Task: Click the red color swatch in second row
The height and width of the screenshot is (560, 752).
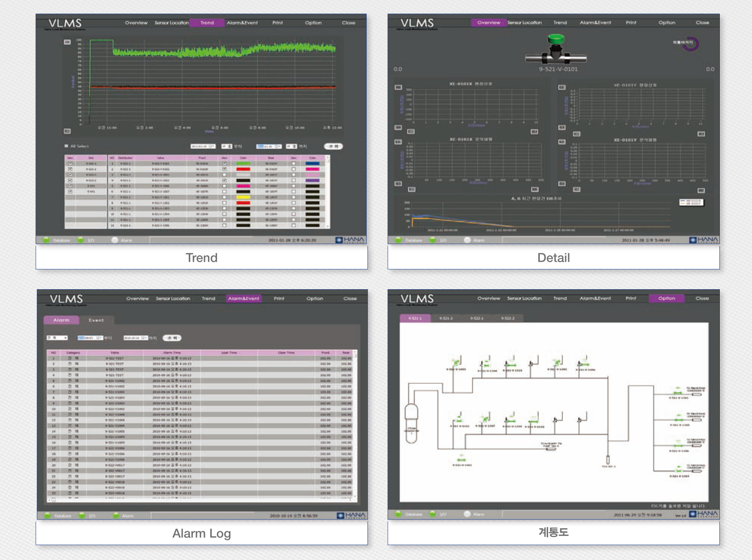Action: tap(243, 169)
